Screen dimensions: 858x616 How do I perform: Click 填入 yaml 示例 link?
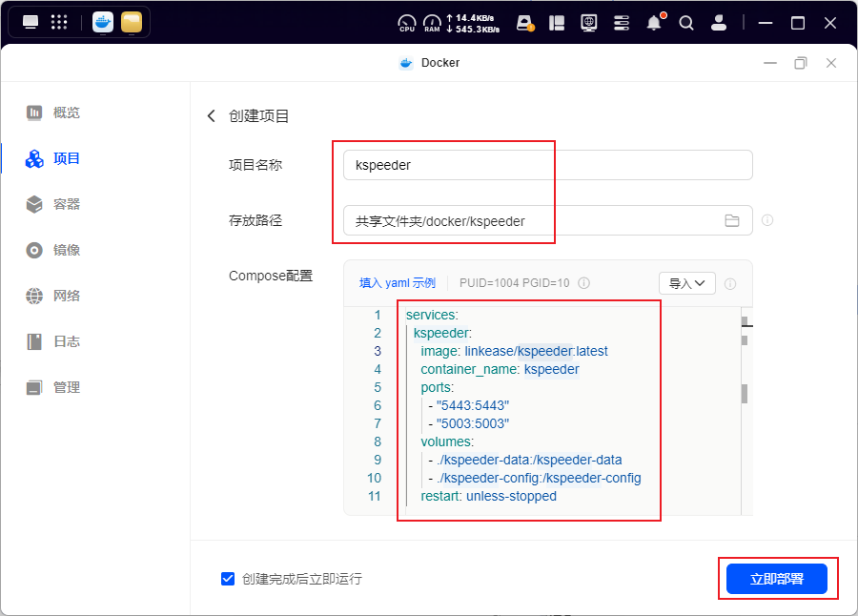tap(398, 283)
